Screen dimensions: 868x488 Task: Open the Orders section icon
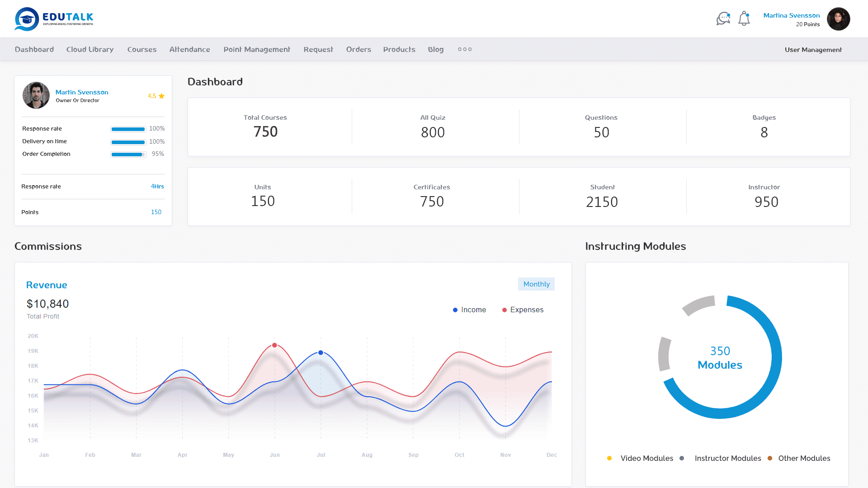(x=358, y=49)
